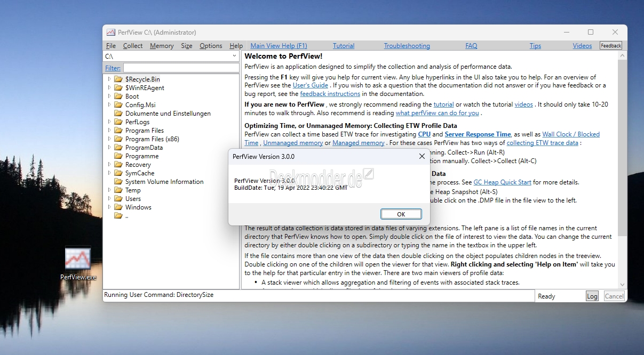Image resolution: width=644 pixels, height=355 pixels.
Task: Click the ProgramData folder icon
Action: tap(118, 148)
